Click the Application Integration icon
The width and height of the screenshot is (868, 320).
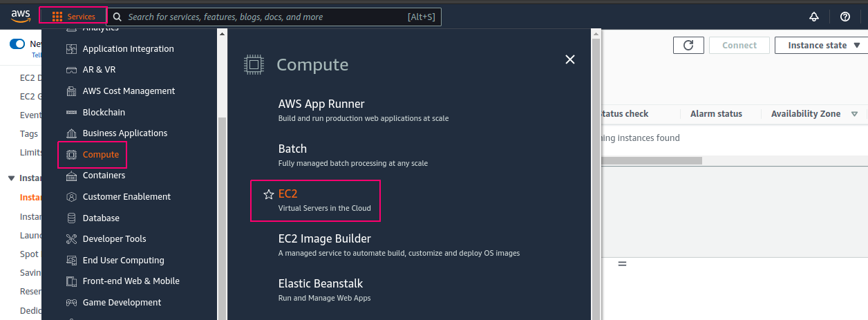(x=71, y=49)
